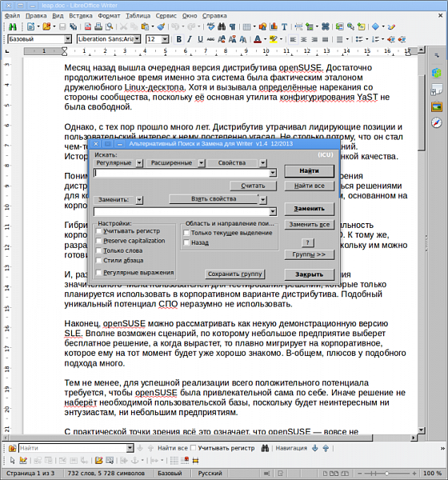Open the "Искать" field history dropdown
This screenshot has height=480, width=448.
(x=273, y=174)
